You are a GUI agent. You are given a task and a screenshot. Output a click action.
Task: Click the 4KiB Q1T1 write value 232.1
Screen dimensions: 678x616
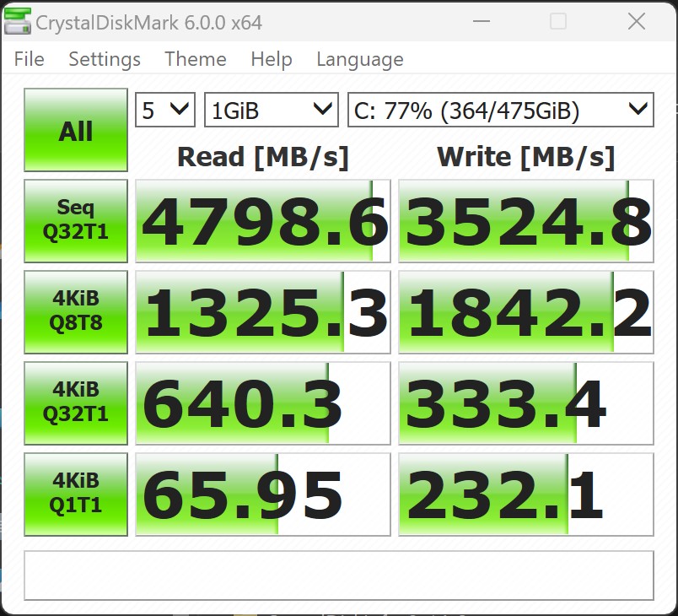point(526,494)
